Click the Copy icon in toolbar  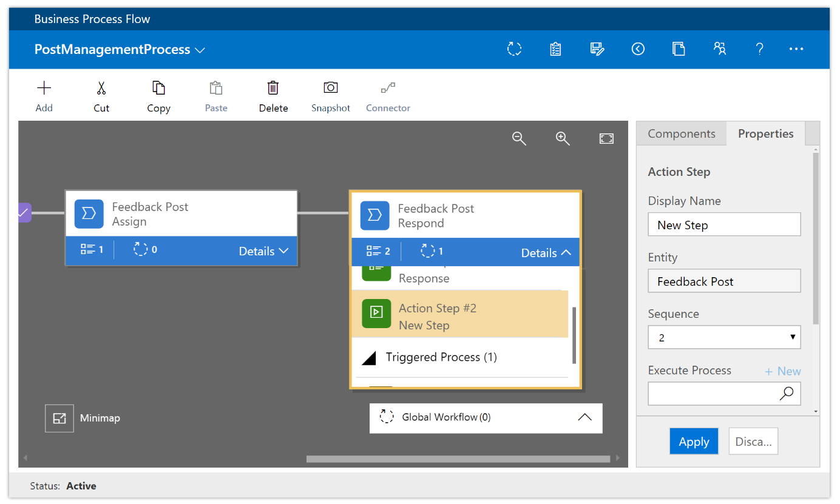158,89
